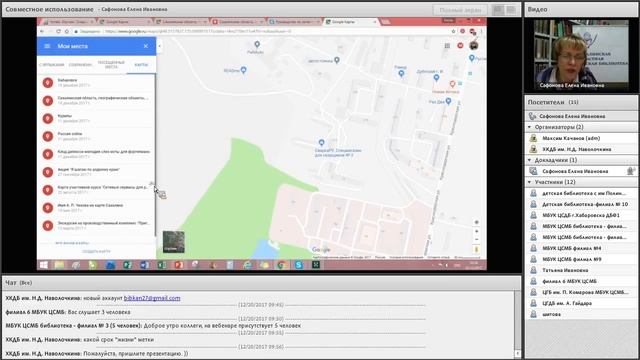Viewport: 640px width, 360px height.
Task: Open the "С ярлыками" tab
Action: [x=51, y=65]
